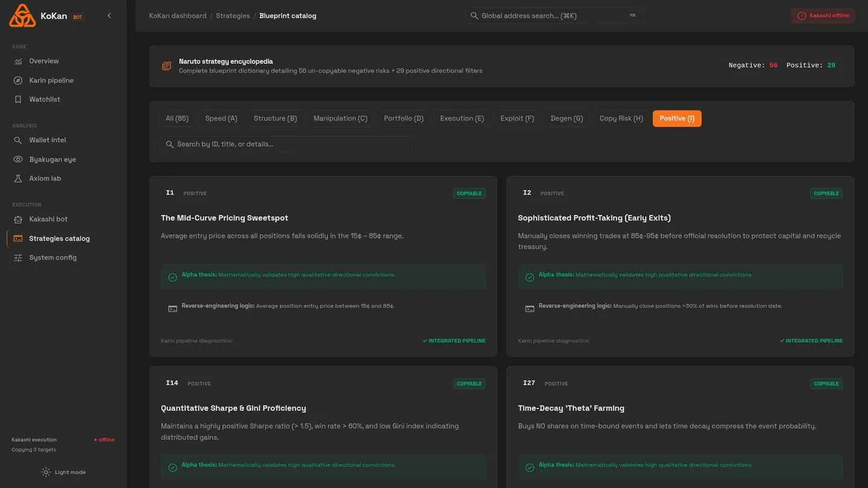This screenshot has height=488, width=868.
Task: Click the Negative: 56 counter
Action: 753,65
